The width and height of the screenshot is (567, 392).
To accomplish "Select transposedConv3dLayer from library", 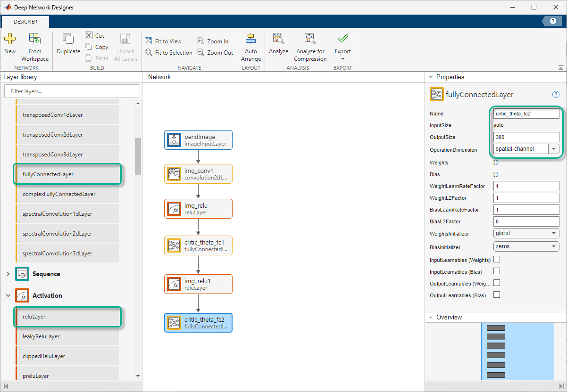I will [x=67, y=154].
